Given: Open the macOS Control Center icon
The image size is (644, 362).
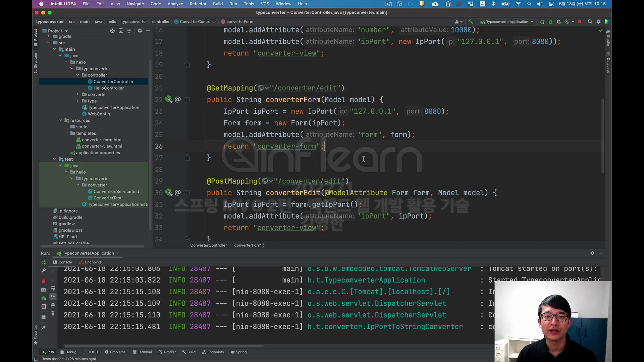Looking at the screenshot, I should click(x=551, y=4).
